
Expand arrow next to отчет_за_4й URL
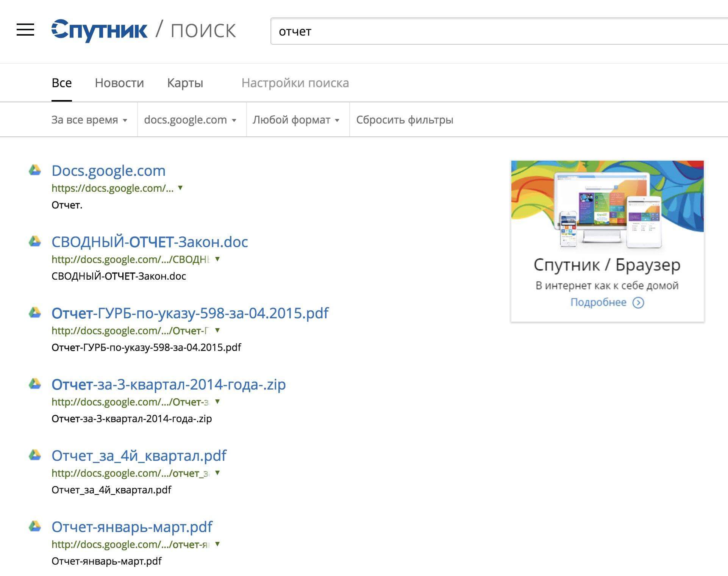(217, 473)
